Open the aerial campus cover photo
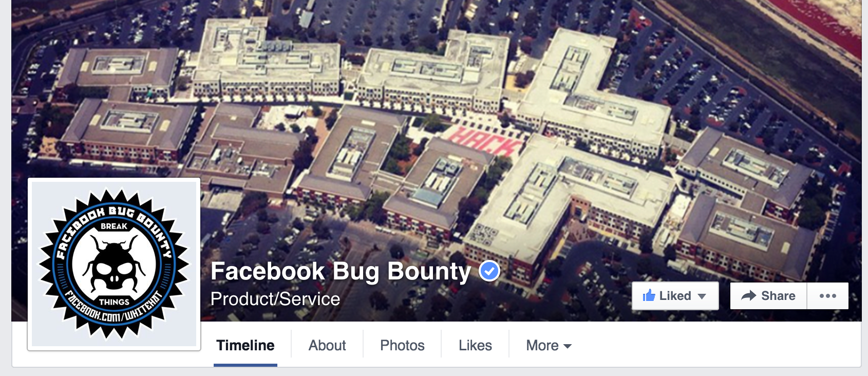The image size is (868, 376). [436, 128]
